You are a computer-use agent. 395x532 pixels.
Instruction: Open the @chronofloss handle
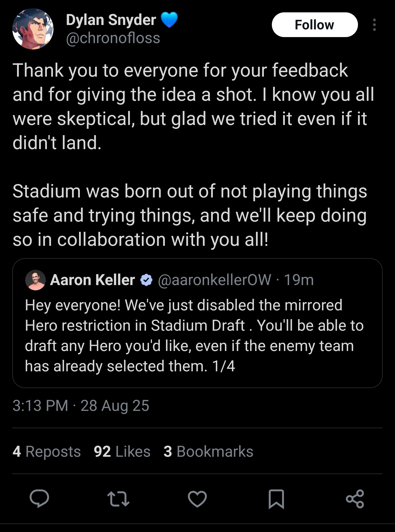(x=113, y=38)
